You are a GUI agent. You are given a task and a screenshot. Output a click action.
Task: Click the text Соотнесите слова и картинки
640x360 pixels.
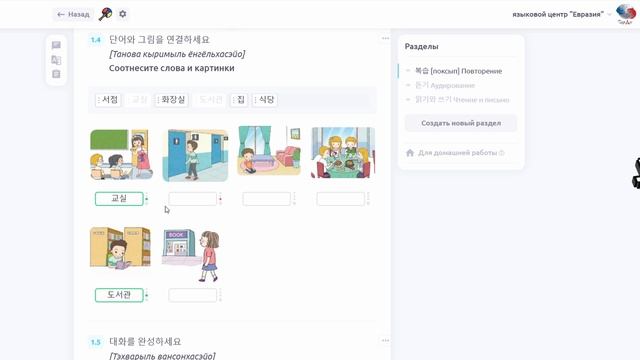pos(171,68)
